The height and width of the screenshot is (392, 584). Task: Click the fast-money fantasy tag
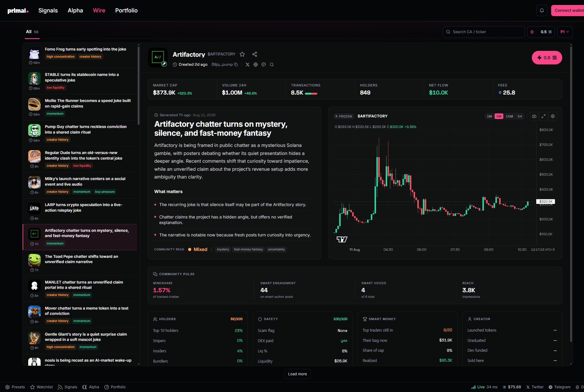(x=248, y=249)
